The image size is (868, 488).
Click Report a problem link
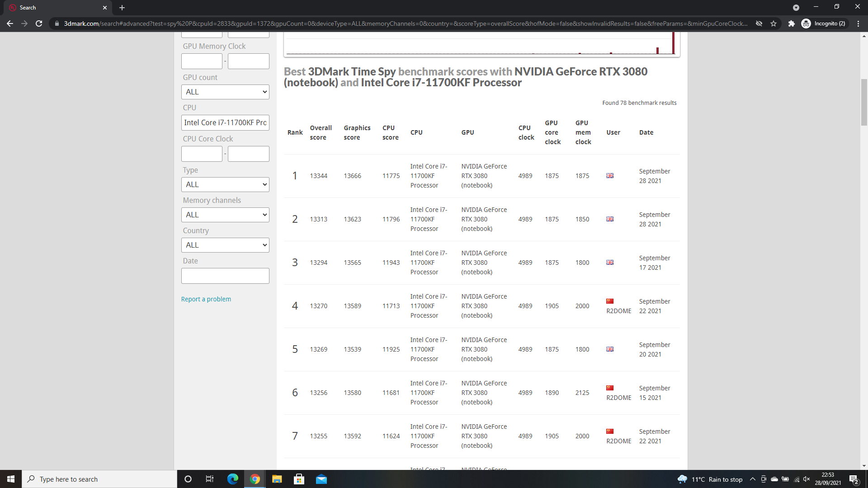point(206,299)
